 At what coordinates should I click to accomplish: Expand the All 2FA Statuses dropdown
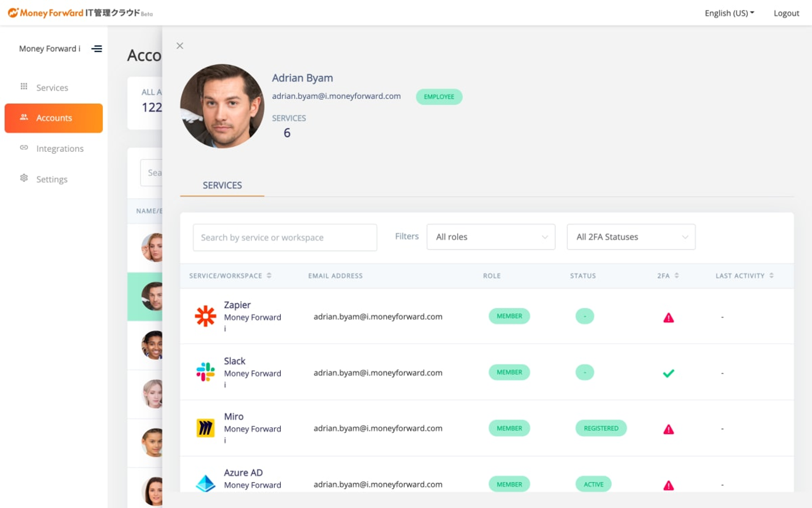[631, 237]
